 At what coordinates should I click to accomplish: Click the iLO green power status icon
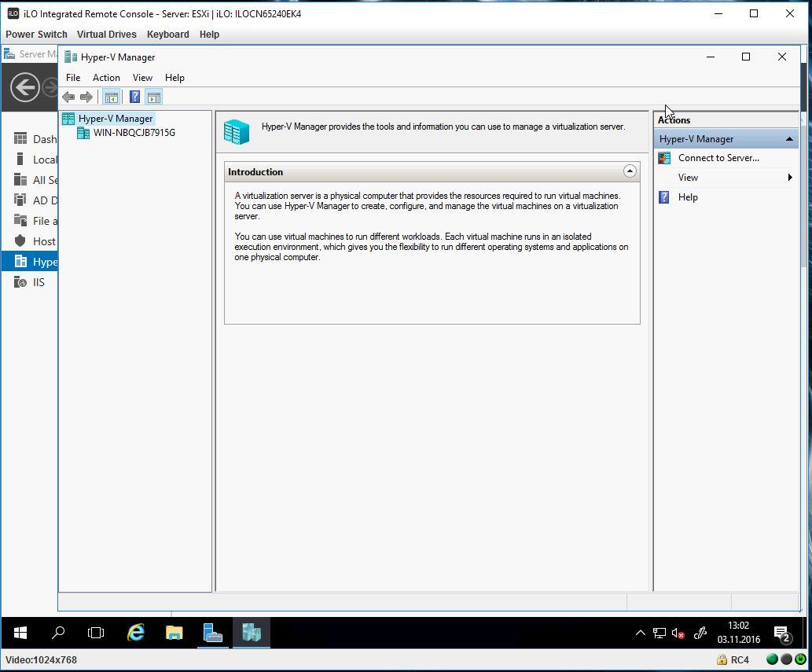801,659
